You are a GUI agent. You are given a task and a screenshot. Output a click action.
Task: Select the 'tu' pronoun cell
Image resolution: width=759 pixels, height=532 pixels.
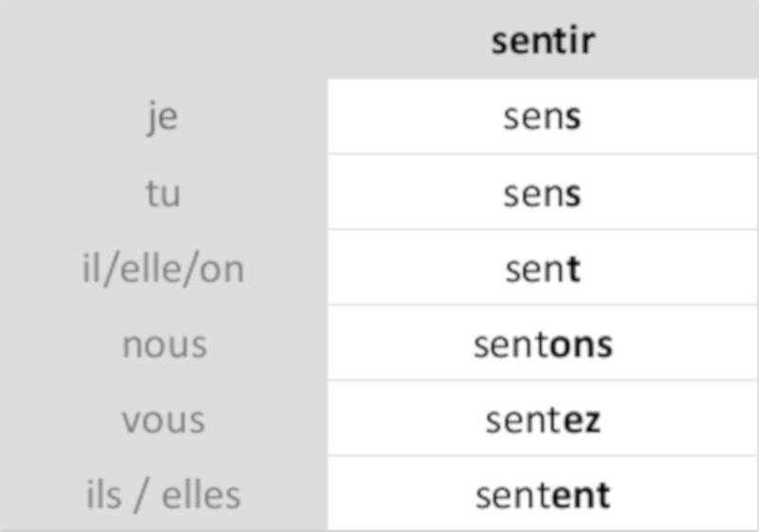coord(163,193)
